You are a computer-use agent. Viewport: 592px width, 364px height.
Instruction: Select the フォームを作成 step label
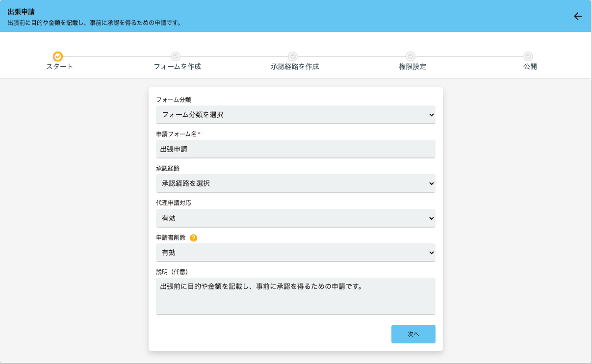[177, 67]
